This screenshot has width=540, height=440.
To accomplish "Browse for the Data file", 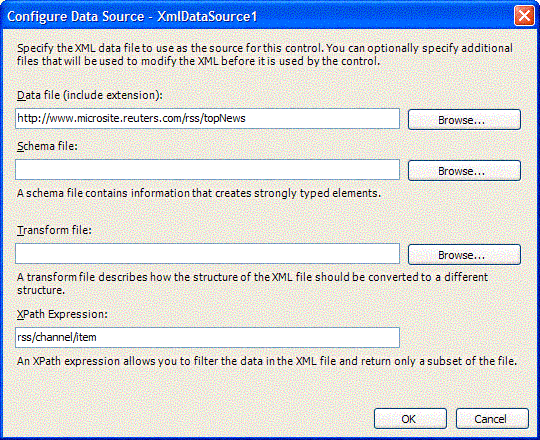I will [464, 120].
